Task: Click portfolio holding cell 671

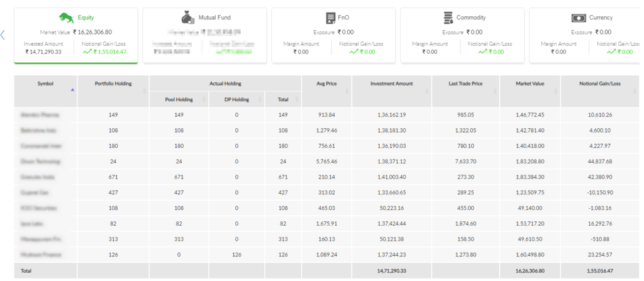Action: pyautogui.click(x=113, y=177)
